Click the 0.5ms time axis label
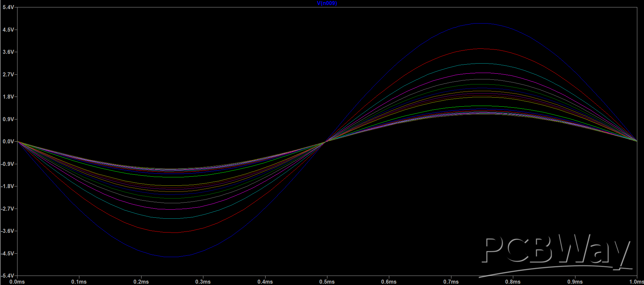Screen dimensions: 644x285 click(x=327, y=282)
